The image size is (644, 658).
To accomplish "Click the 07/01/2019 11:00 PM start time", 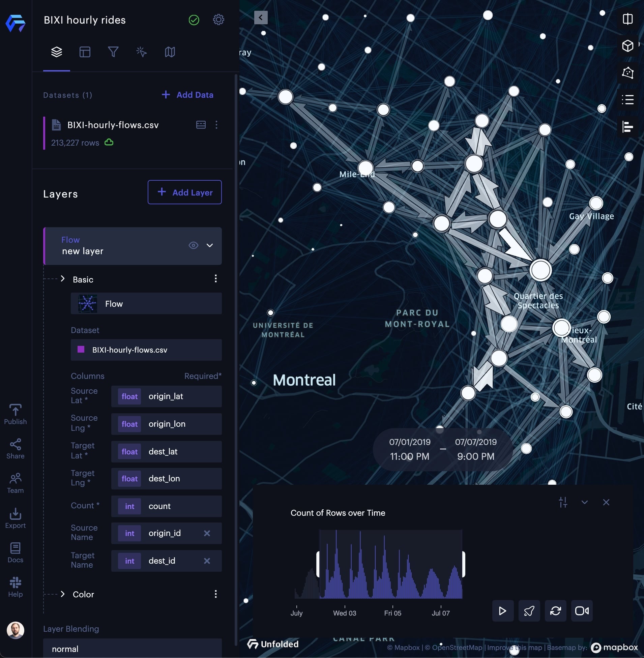I will (x=410, y=449).
